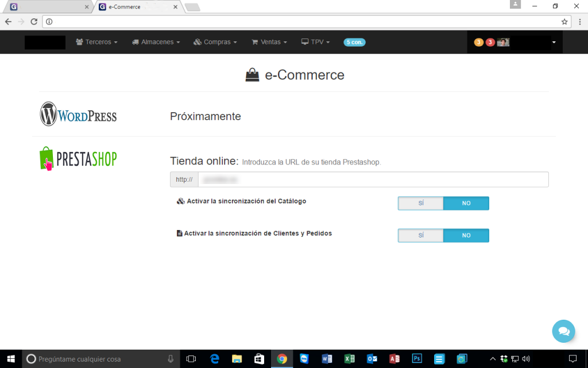This screenshot has height=368, width=588.
Task: Expand the Terceros dropdown menu
Action: [96, 42]
